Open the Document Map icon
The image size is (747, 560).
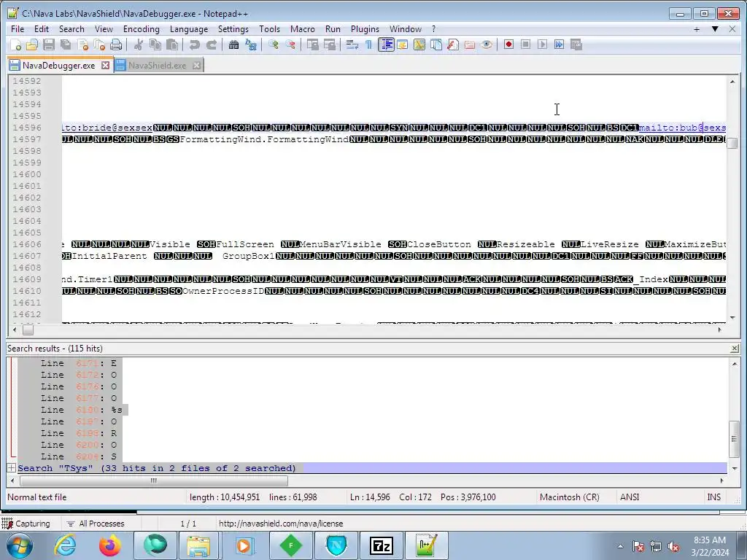tap(419, 44)
